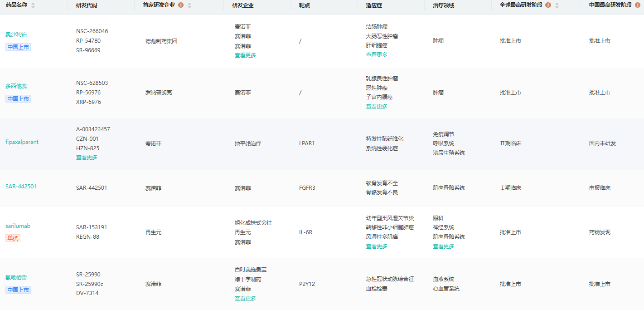Viewport: 644px width, 310px height.
Task: Expand 查看更多 under sarilumab 治疗领域 list
Action: coord(444,246)
